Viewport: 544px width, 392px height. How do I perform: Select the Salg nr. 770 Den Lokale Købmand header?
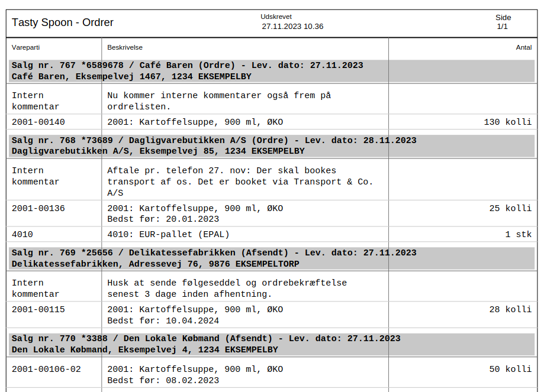206,339
